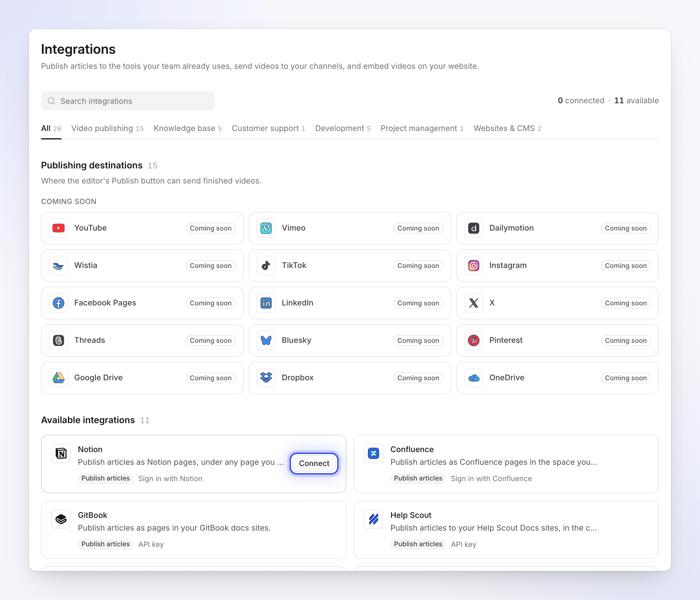Click OneDrive's Coming soon badge
Screen dimensions: 700x600
coord(626,378)
